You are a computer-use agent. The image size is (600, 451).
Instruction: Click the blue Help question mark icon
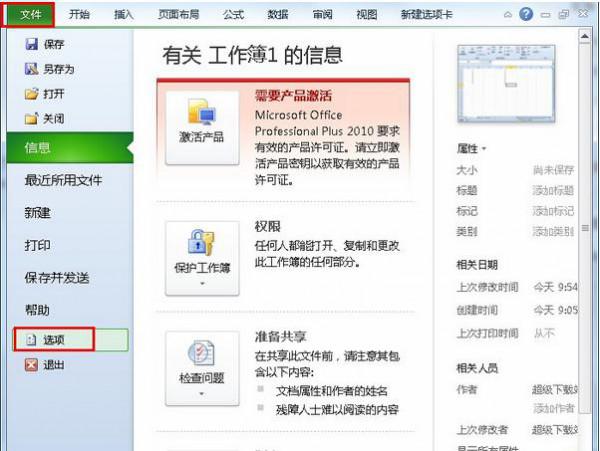tap(526, 15)
